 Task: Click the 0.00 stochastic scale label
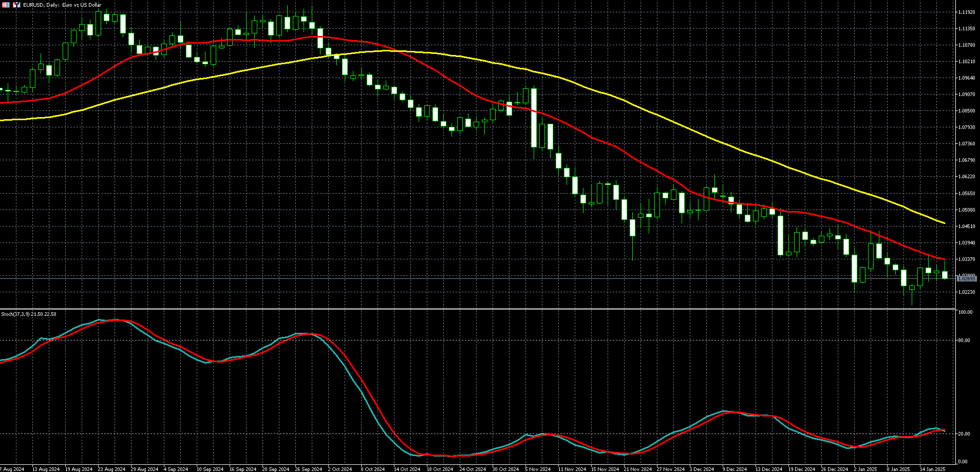tap(964, 462)
